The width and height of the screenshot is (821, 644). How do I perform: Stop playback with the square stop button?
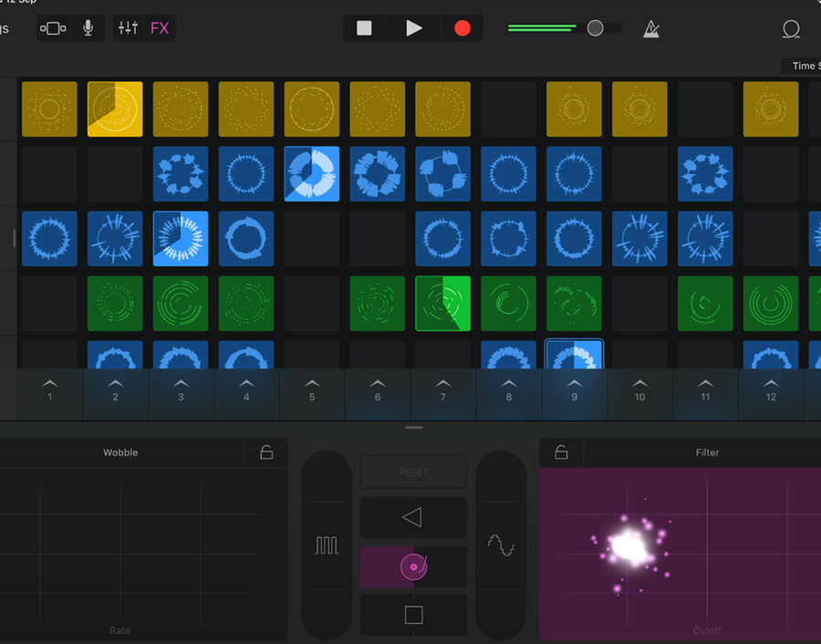click(x=364, y=27)
